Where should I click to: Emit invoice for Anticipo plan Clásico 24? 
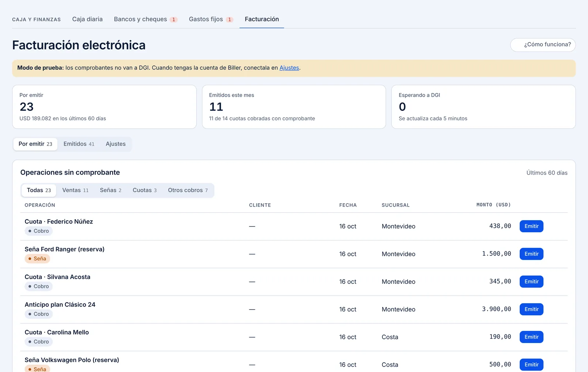(531, 309)
